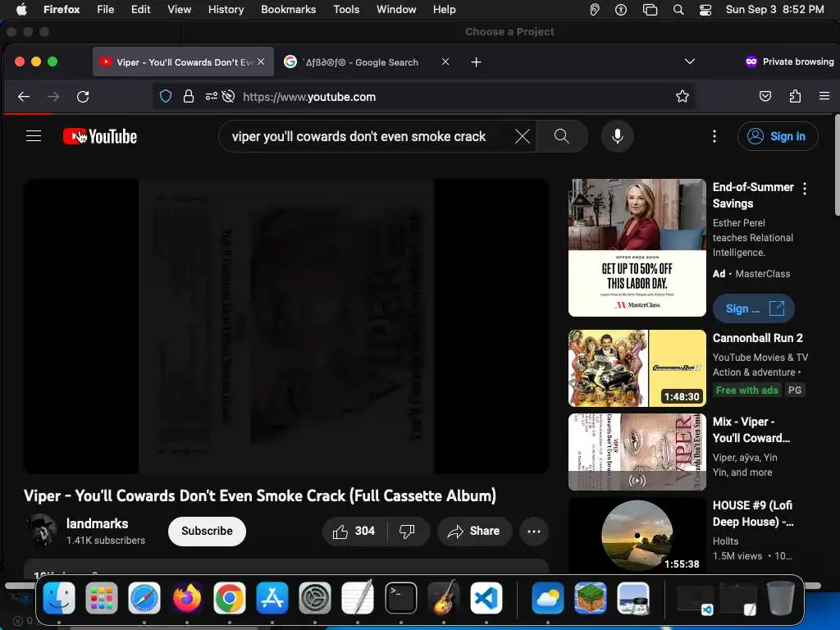Click the MasterClass ad Sign up button
840x630 pixels.
pos(754,308)
